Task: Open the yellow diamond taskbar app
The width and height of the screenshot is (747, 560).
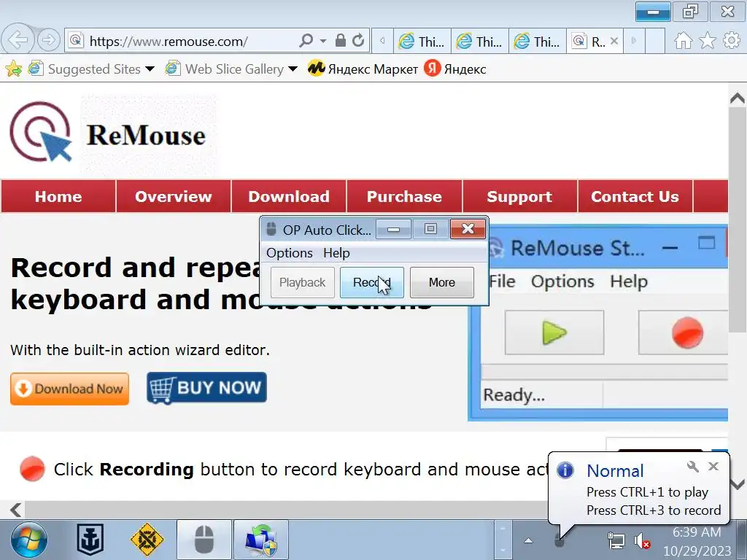Action: (147, 540)
